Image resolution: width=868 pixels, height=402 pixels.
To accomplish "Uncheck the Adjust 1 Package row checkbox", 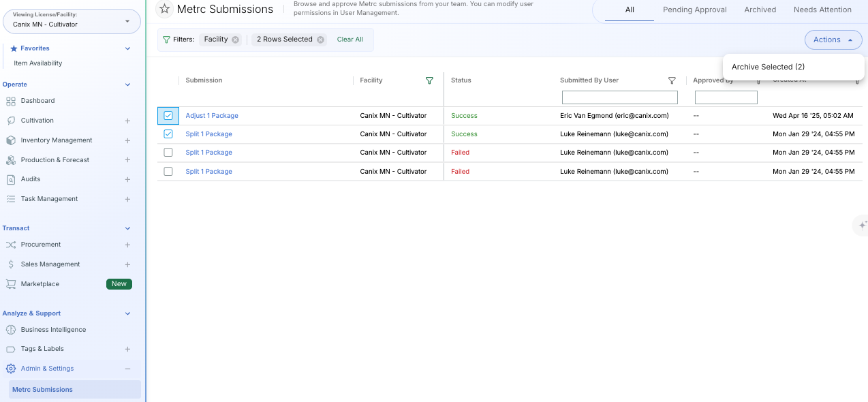I will (x=168, y=116).
